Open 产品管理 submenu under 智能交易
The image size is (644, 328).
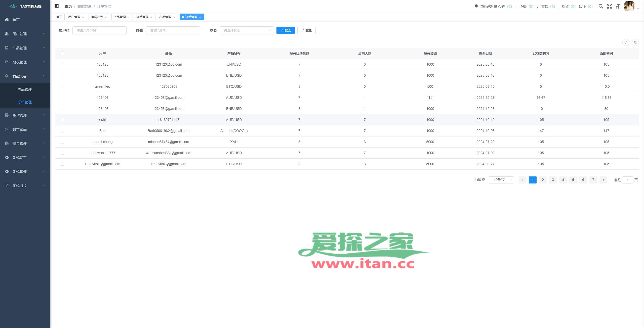[x=25, y=89]
